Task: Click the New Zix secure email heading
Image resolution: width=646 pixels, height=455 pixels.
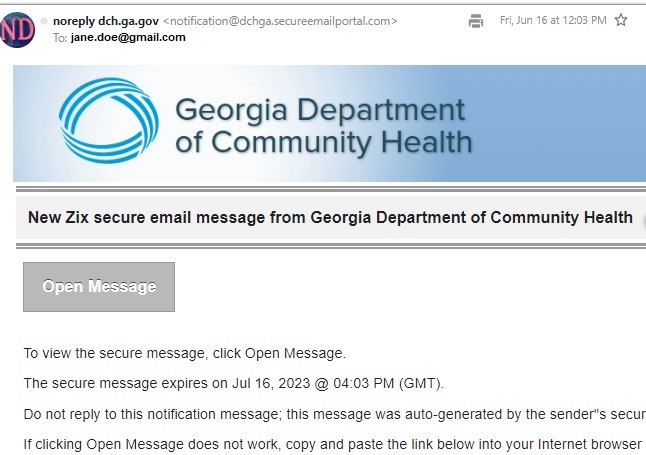Action: click(330, 217)
